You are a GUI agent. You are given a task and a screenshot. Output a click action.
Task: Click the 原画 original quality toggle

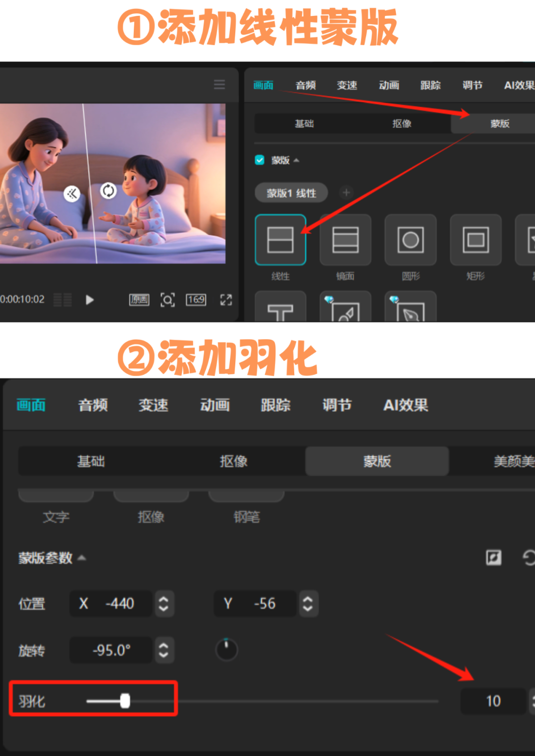coord(139,300)
